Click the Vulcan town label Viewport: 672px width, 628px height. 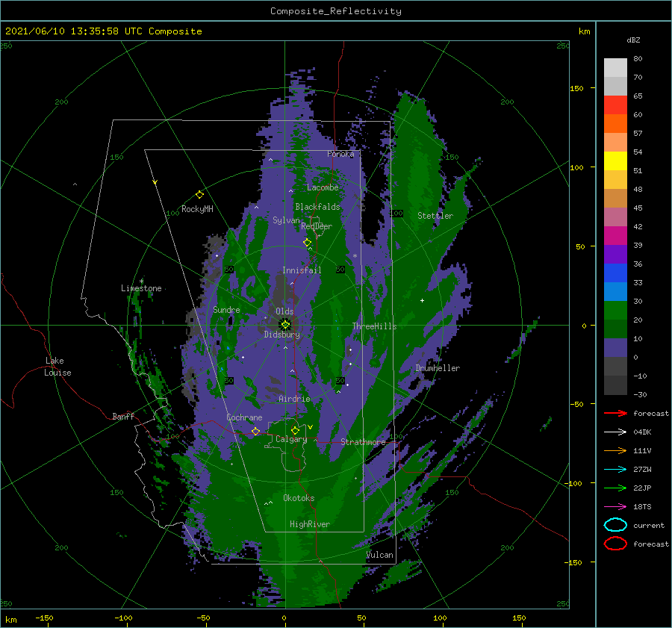(x=380, y=555)
